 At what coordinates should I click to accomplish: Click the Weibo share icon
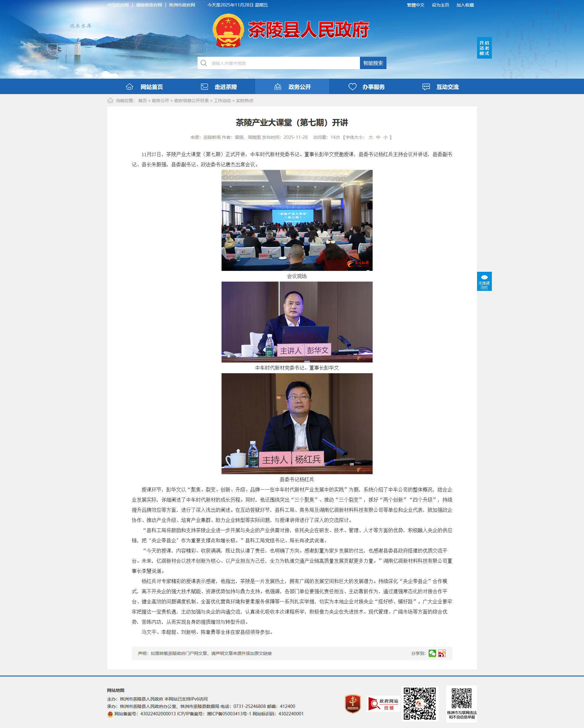(x=442, y=653)
